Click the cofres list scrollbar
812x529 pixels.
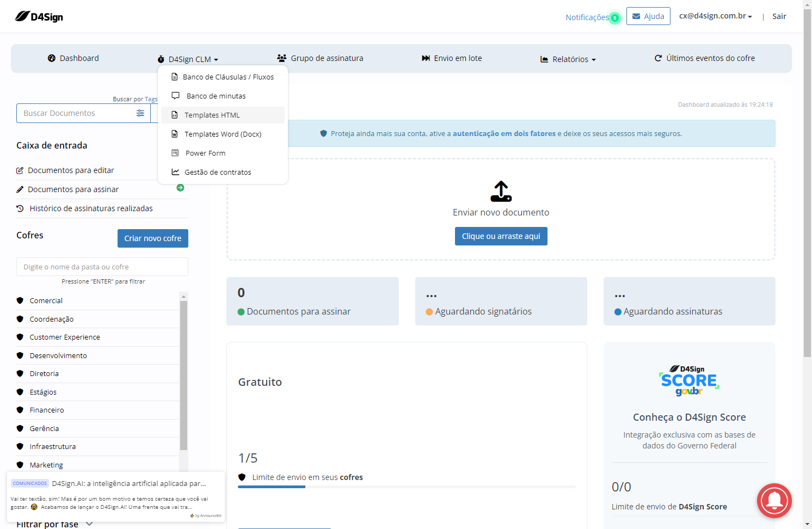pyautogui.click(x=183, y=376)
